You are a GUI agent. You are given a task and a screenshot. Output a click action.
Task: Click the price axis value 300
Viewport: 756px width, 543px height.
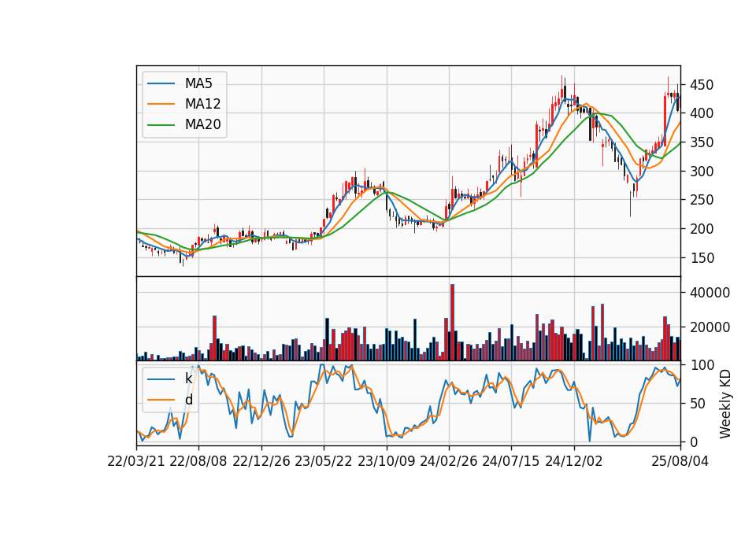(702, 172)
